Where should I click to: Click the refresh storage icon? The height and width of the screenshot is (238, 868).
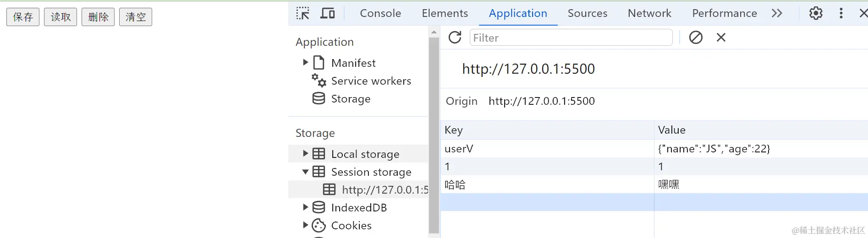coord(455,38)
